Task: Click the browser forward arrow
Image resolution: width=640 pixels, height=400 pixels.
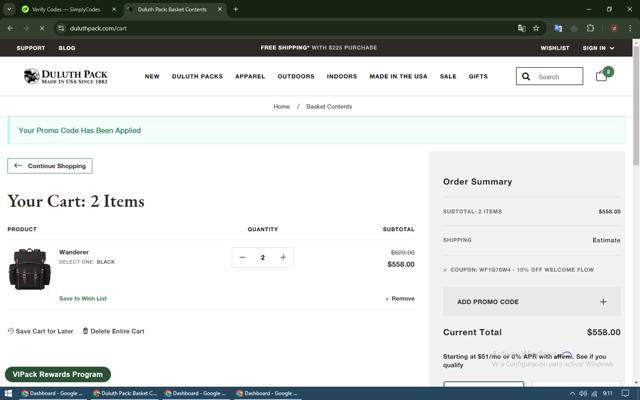Action: (x=26, y=28)
